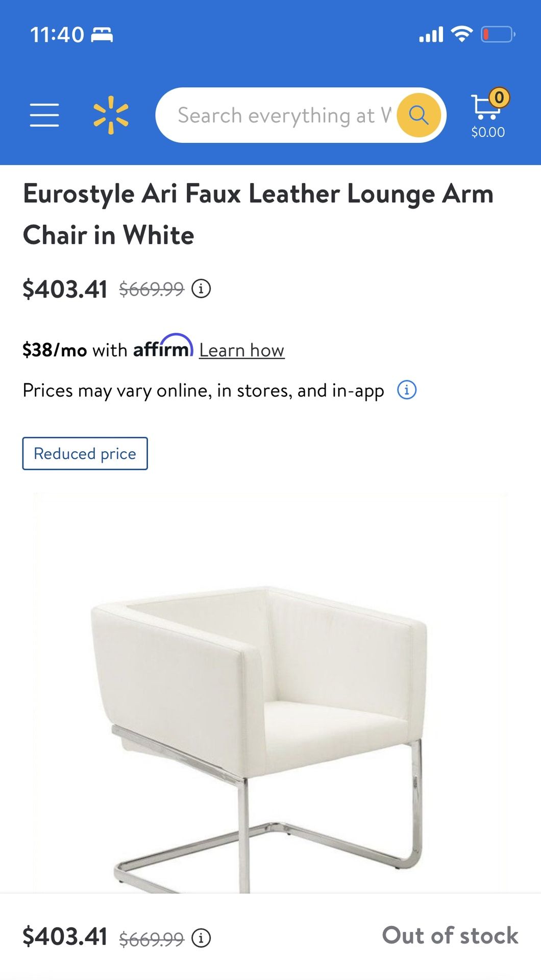Viewport: 541px width, 980px height.
Task: Focus the "Search everything" field
Action: [283, 115]
